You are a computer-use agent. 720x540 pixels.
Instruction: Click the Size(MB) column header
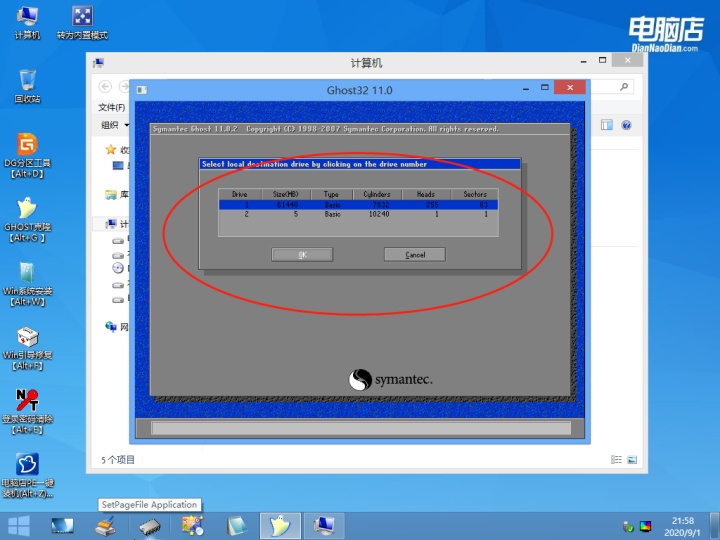[286, 194]
